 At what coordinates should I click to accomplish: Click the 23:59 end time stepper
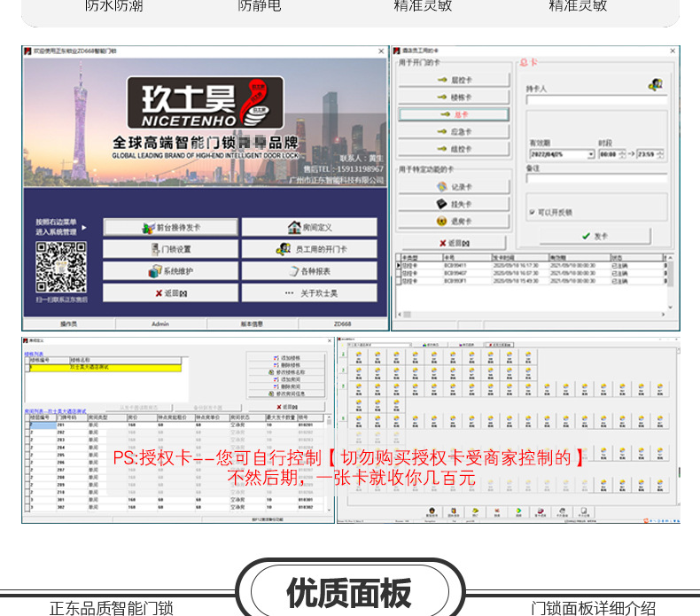pyautogui.click(x=660, y=154)
